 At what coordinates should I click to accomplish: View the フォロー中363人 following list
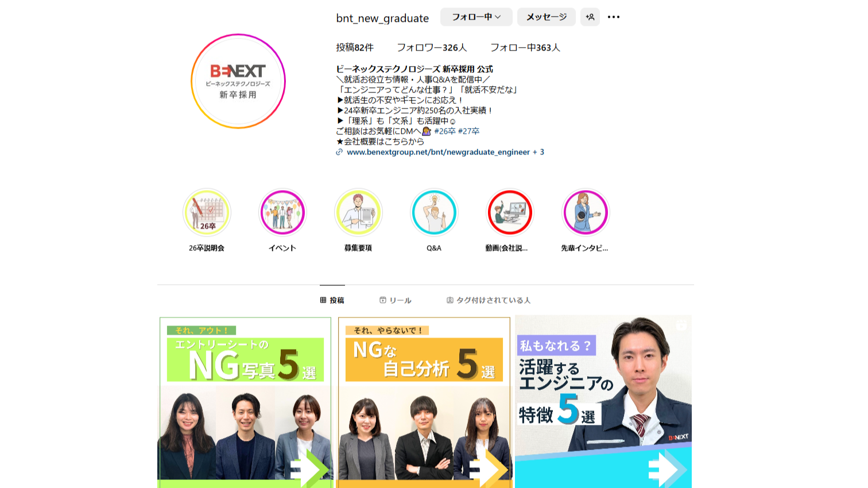525,48
